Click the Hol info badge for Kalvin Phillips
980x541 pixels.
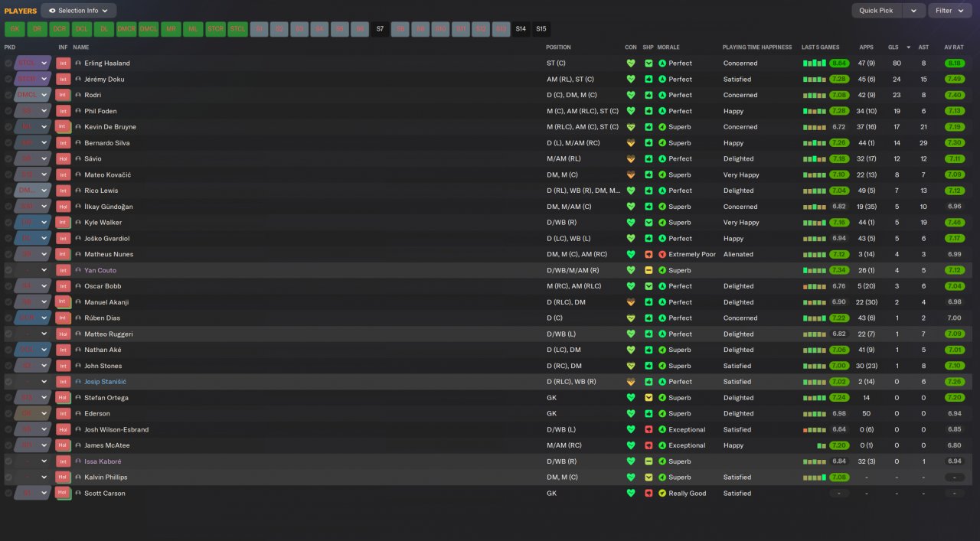tap(64, 477)
